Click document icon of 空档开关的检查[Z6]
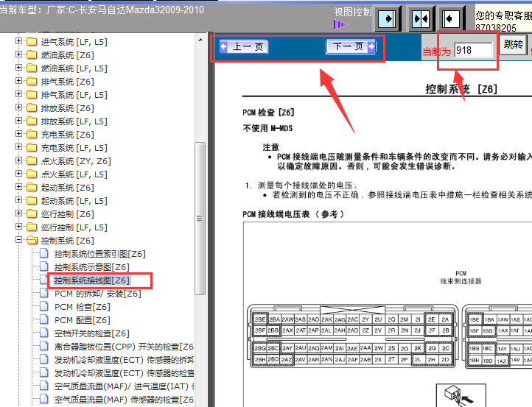The image size is (532, 407). click(x=44, y=333)
